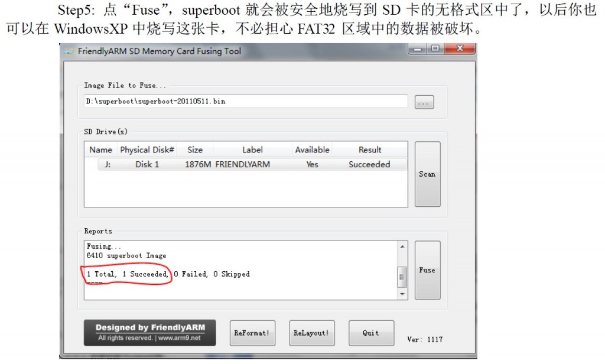Click the Physical Disk# column header
Screen dimensions: 605x364
pyautogui.click(x=147, y=149)
